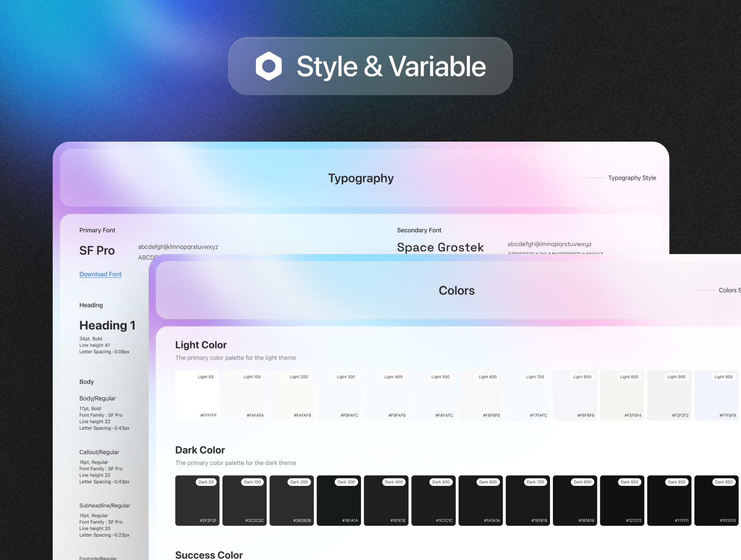Pick the Light 500 #F8FAFC swatch
The image size is (741, 560).
pyautogui.click(x=433, y=395)
